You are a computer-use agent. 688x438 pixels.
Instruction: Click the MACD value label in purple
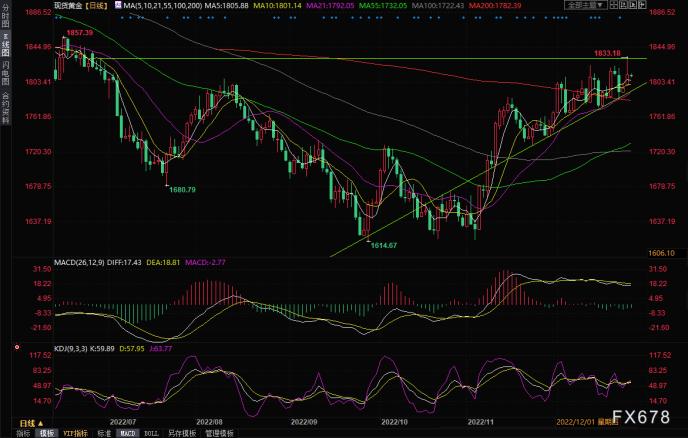205,262
